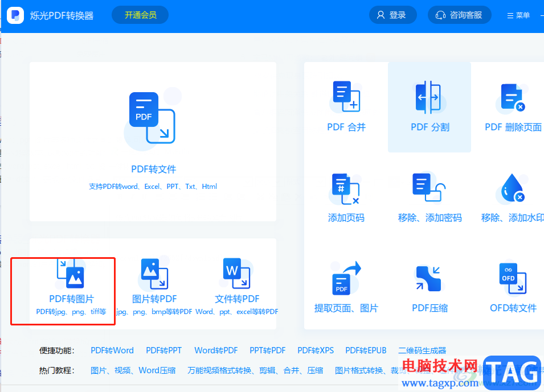The height and width of the screenshot is (392, 544).
Task: Open the PDF 分割 split icon
Action: tap(430, 97)
